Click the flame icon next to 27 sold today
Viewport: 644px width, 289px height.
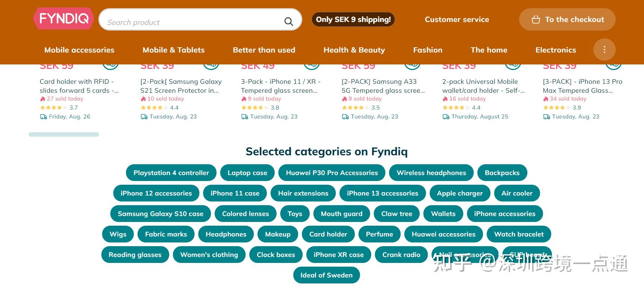tap(43, 99)
